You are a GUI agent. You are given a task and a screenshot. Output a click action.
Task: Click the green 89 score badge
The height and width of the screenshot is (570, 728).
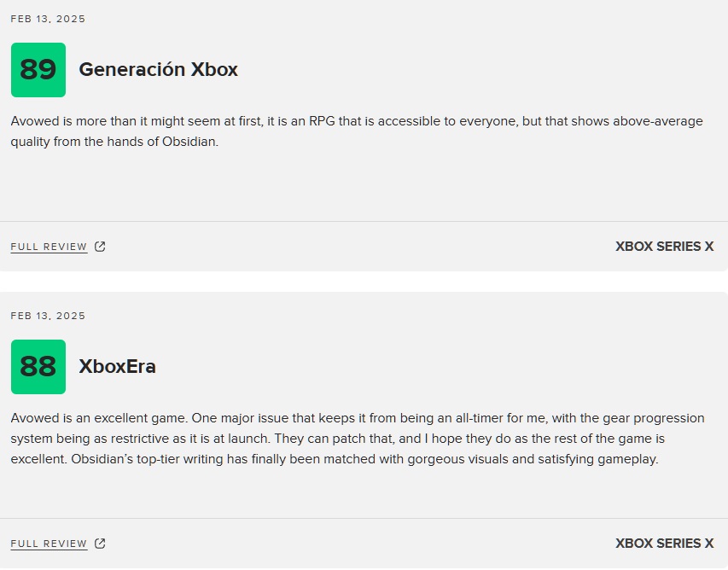coord(38,70)
